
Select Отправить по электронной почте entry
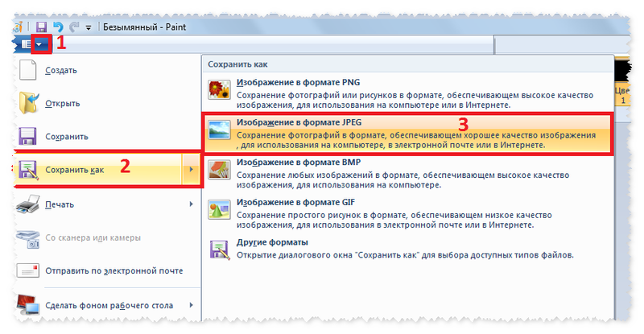coord(108,270)
